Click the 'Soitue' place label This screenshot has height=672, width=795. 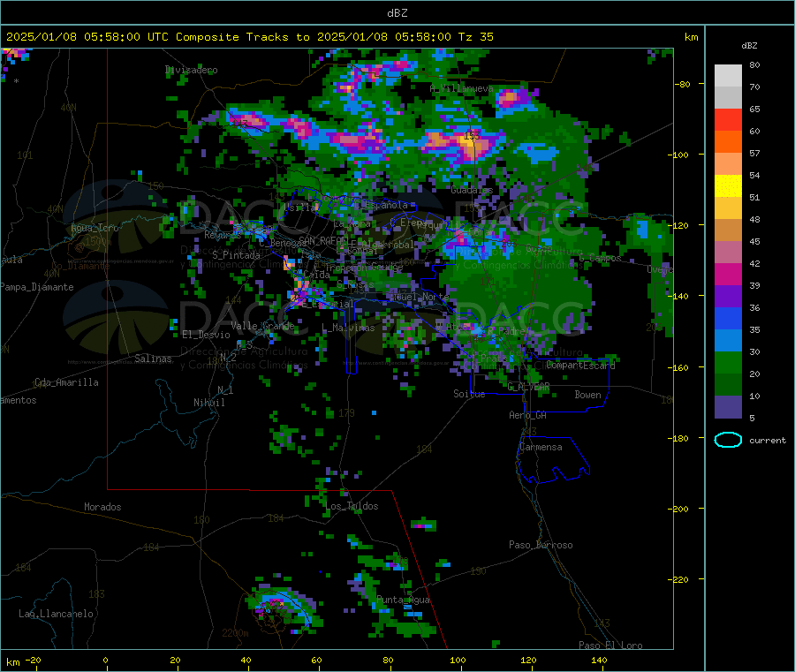[x=469, y=394]
